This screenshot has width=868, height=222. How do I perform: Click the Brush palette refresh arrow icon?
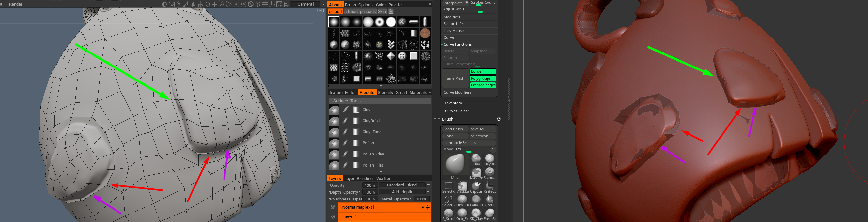coord(499,119)
